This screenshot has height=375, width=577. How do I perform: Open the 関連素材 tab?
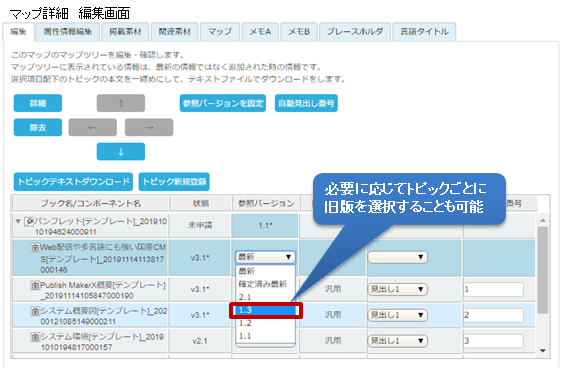point(174,32)
